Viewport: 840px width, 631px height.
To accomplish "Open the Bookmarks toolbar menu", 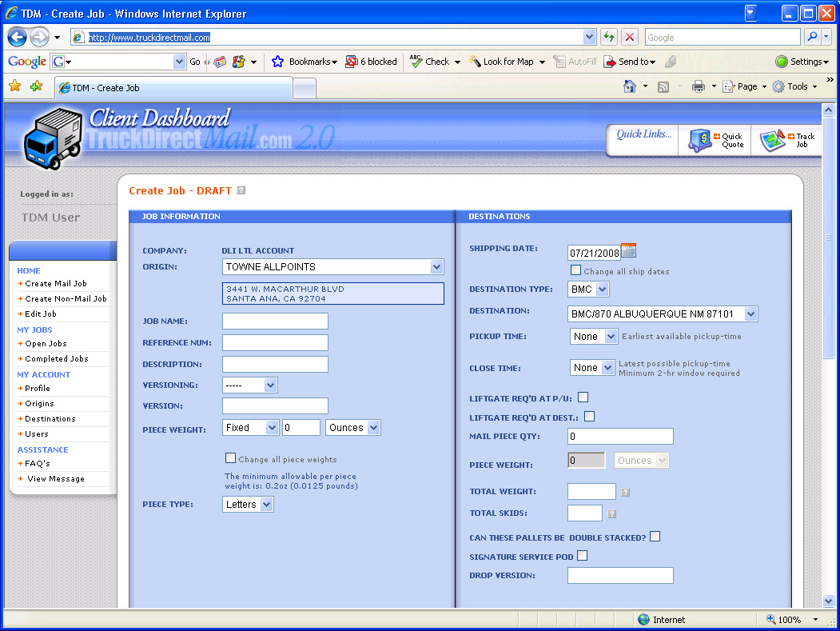I will 305,62.
